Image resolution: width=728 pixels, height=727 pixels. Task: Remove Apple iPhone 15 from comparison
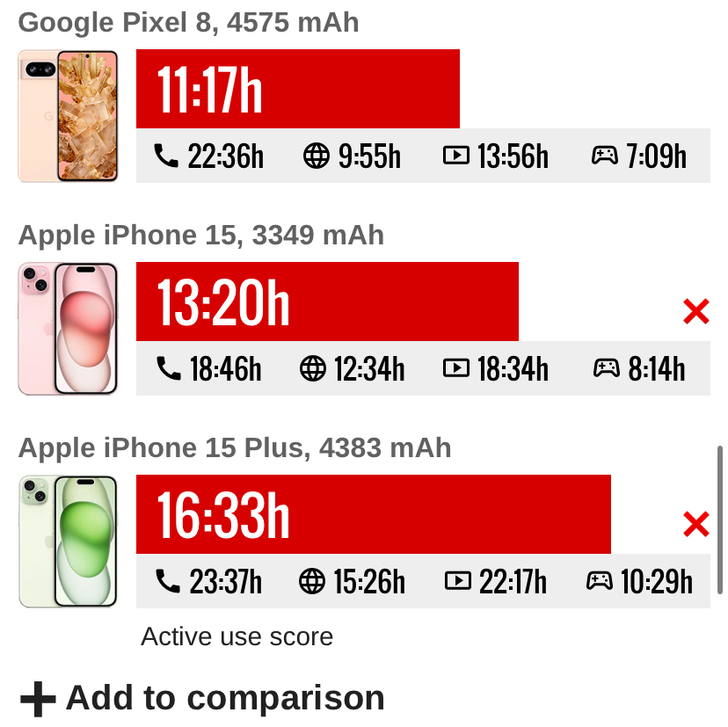click(x=696, y=311)
